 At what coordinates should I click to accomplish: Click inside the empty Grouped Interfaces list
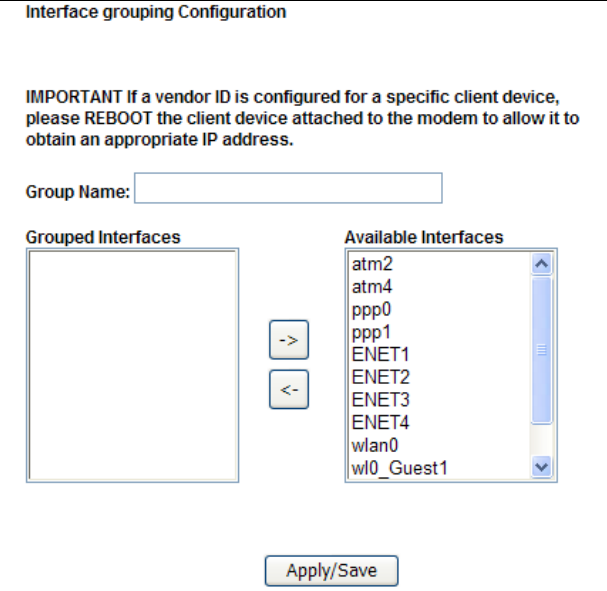coord(131,366)
